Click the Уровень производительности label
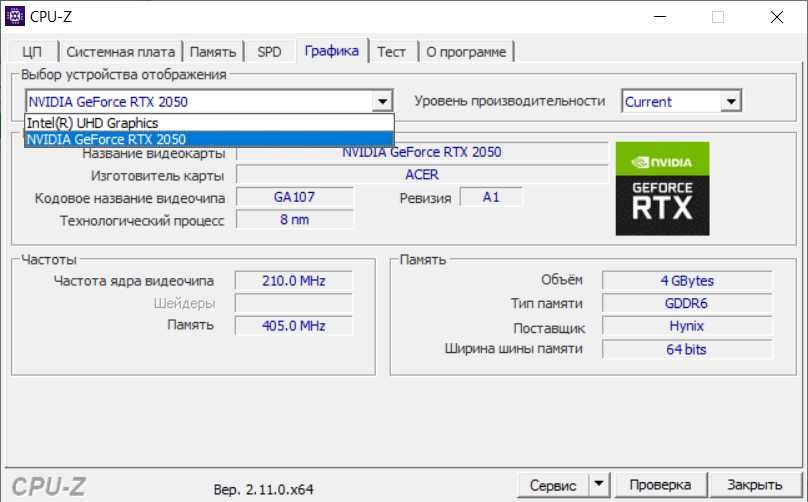This screenshot has height=502, width=808. 510,101
